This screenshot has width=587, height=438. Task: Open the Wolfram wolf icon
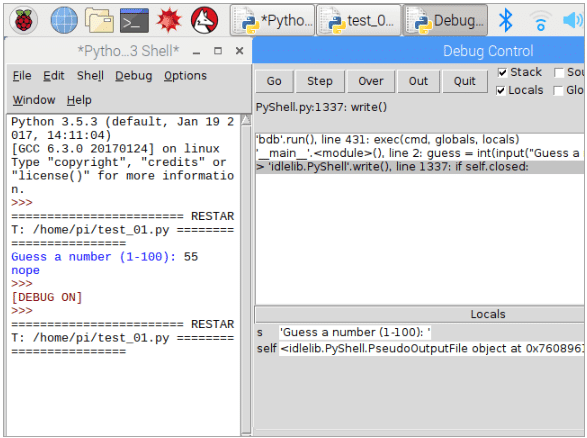click(204, 20)
